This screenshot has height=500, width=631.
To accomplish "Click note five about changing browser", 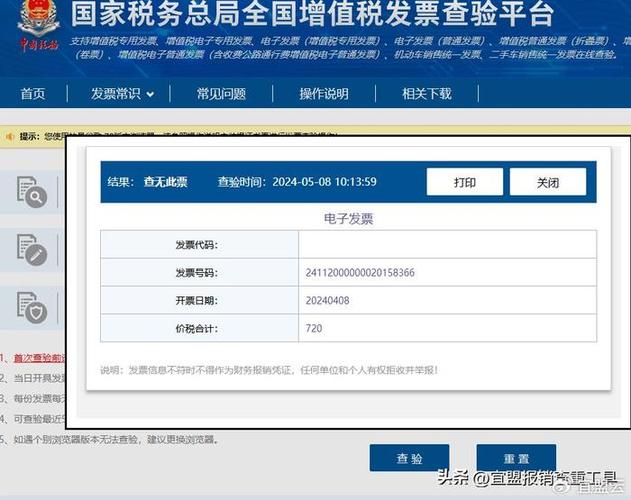I will [110, 439].
